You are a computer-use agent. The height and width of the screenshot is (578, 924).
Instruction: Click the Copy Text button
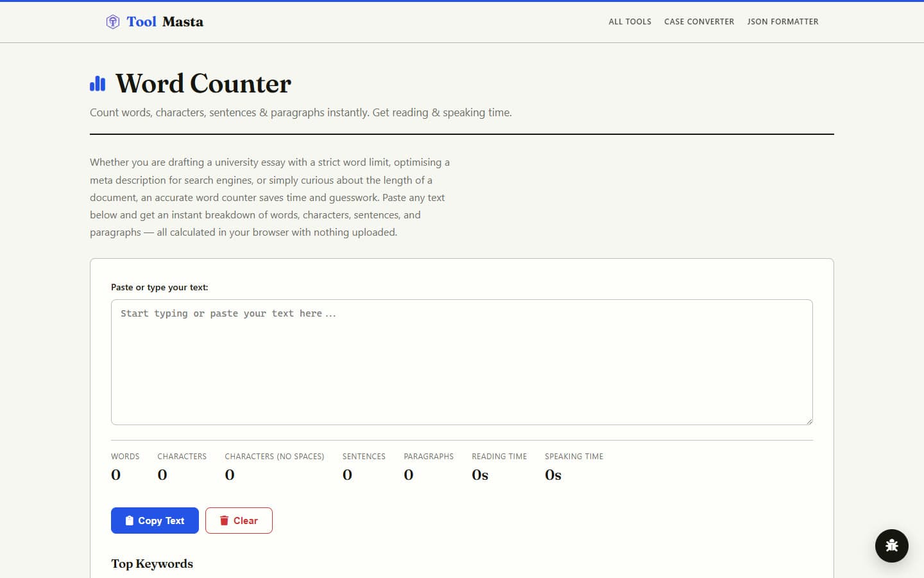point(155,521)
